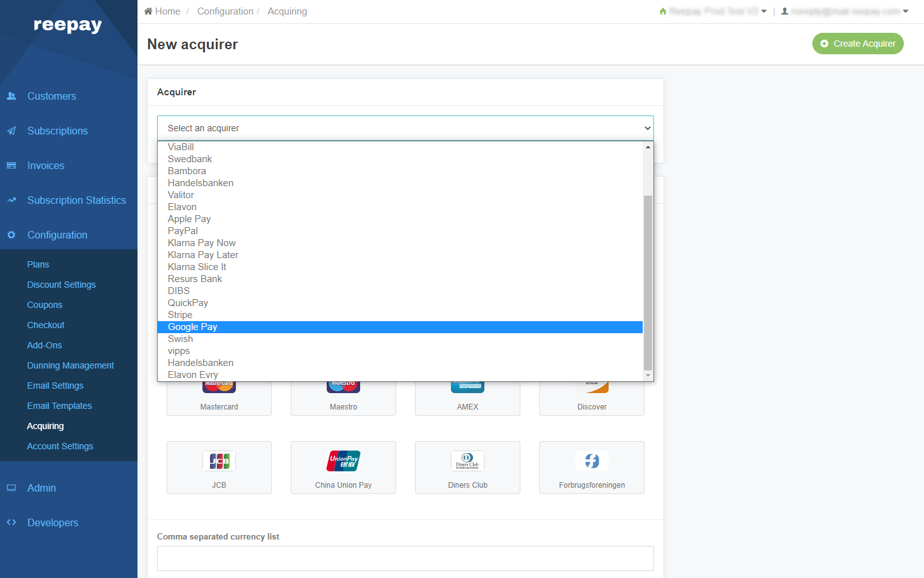Viewport: 924px width, 578px height.
Task: Click the reepay logo
Action: pos(67,25)
